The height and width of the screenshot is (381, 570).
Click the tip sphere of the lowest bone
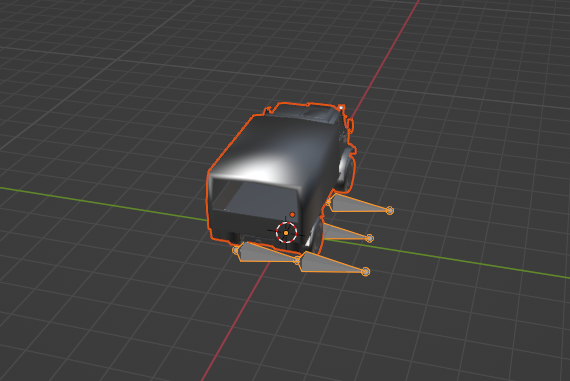(x=366, y=272)
